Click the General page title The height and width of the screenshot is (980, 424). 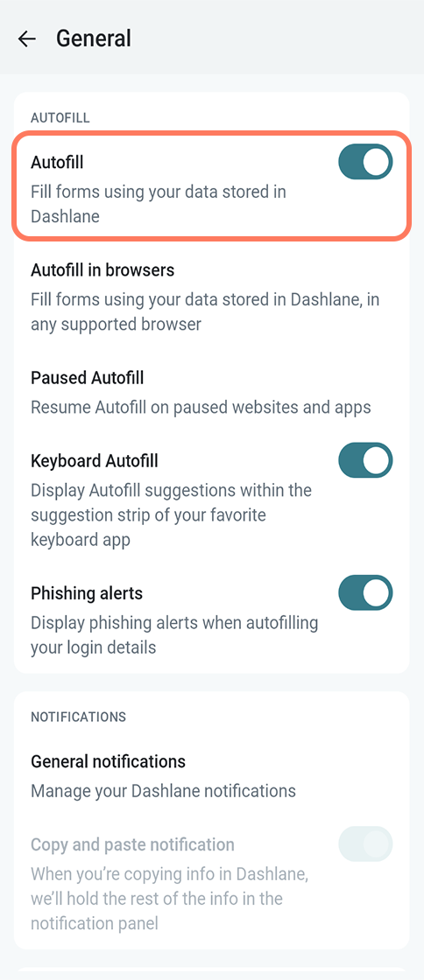coord(94,38)
